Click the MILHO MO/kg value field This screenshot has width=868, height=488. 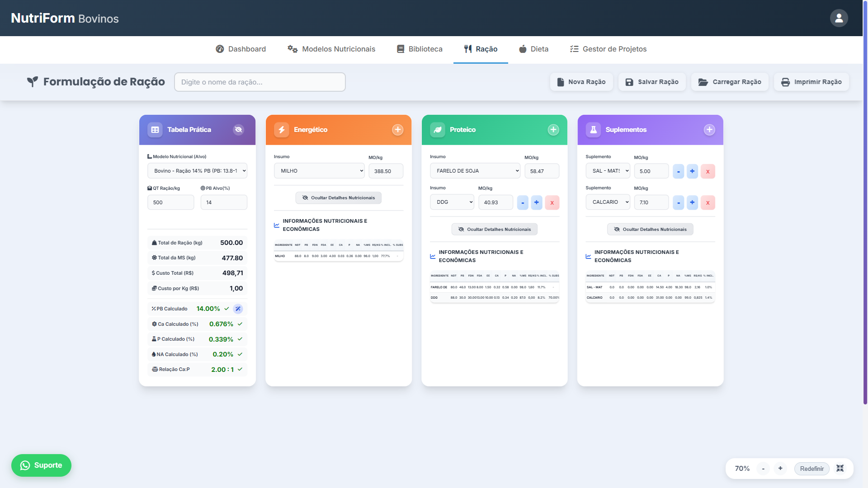point(386,171)
